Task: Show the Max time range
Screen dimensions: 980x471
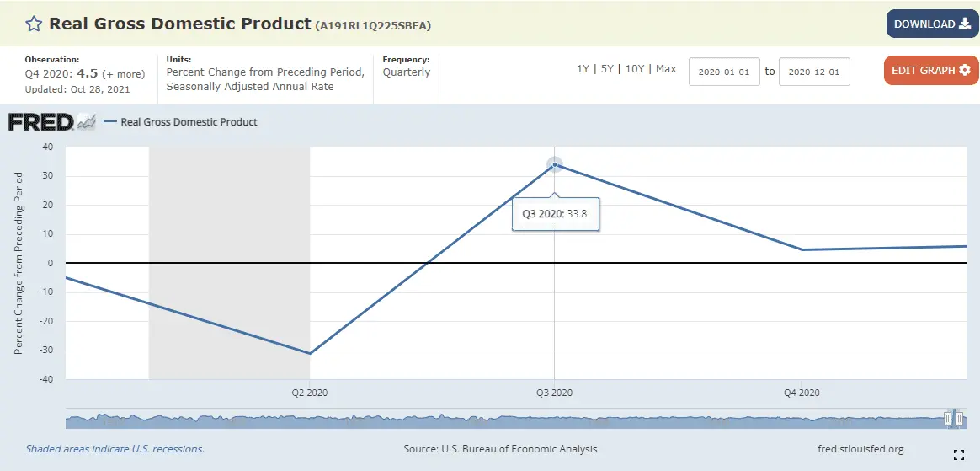Action: [x=666, y=69]
